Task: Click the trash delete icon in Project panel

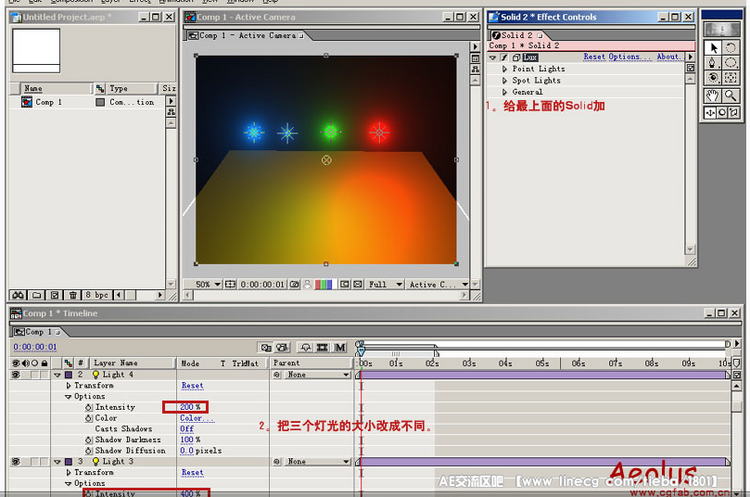Action: 73,295
